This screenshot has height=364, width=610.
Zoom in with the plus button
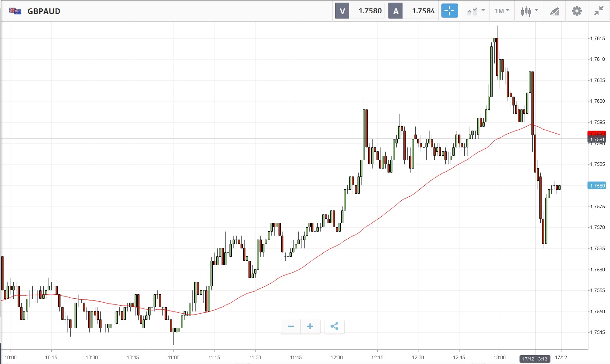pyautogui.click(x=310, y=326)
